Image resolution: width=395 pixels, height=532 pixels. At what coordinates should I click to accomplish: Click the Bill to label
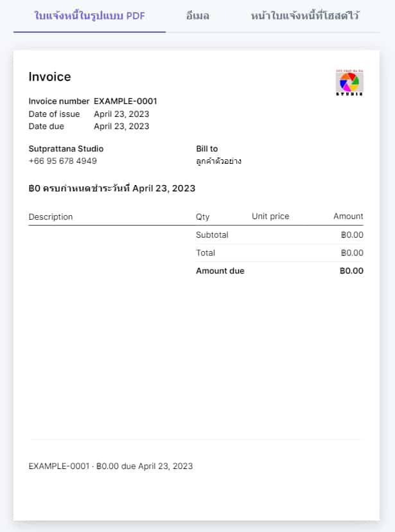point(207,148)
